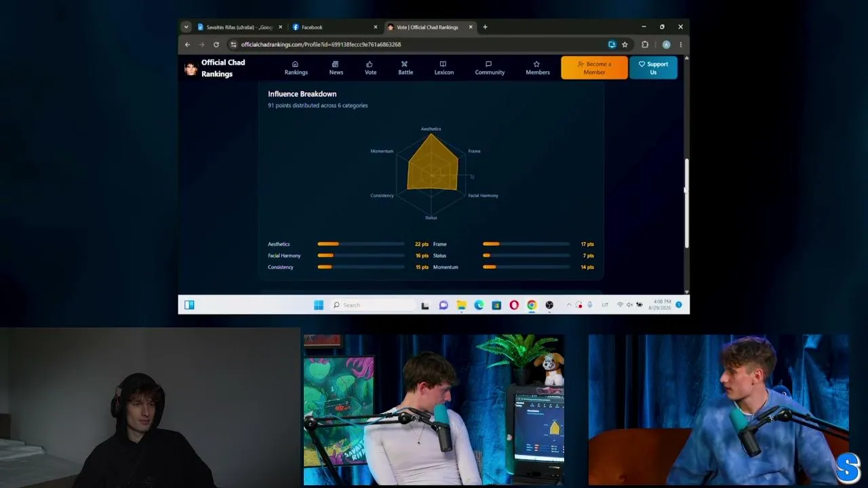Close the Savaitės Rifas tab
Image resolution: width=868 pixels, height=488 pixels.
(280, 27)
